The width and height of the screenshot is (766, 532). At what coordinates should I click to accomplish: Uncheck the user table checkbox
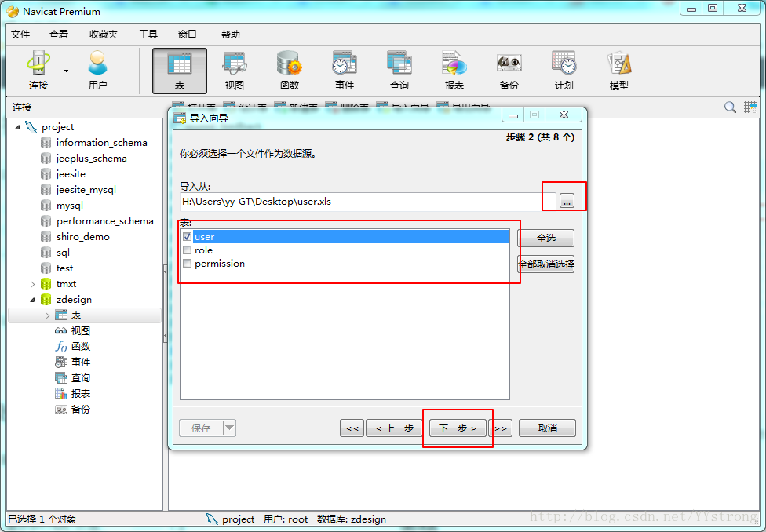click(x=187, y=236)
